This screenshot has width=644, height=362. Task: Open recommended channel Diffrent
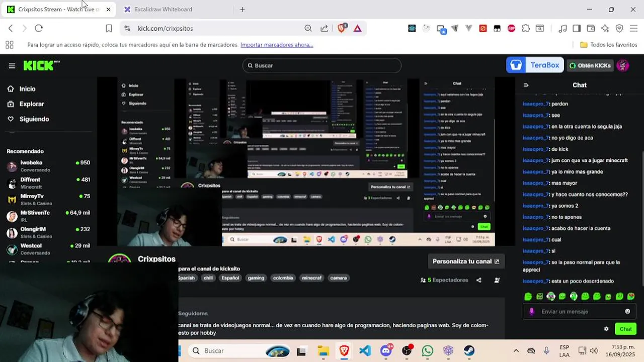[x=48, y=183]
